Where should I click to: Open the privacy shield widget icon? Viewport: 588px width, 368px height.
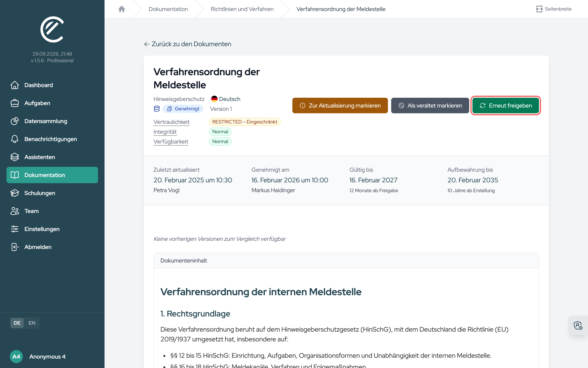578,325
